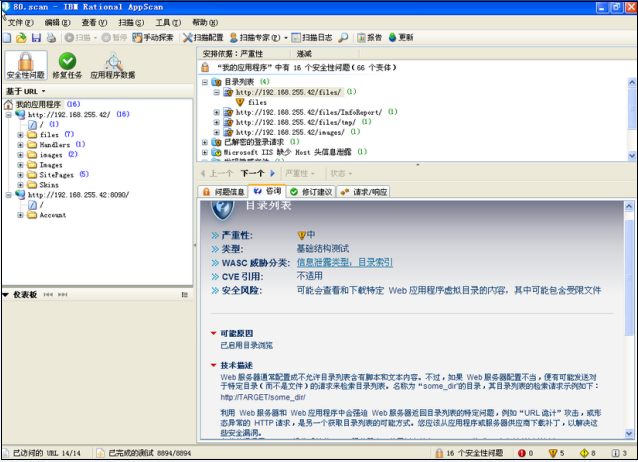Switch to the 请求/响应 tab

point(363,192)
